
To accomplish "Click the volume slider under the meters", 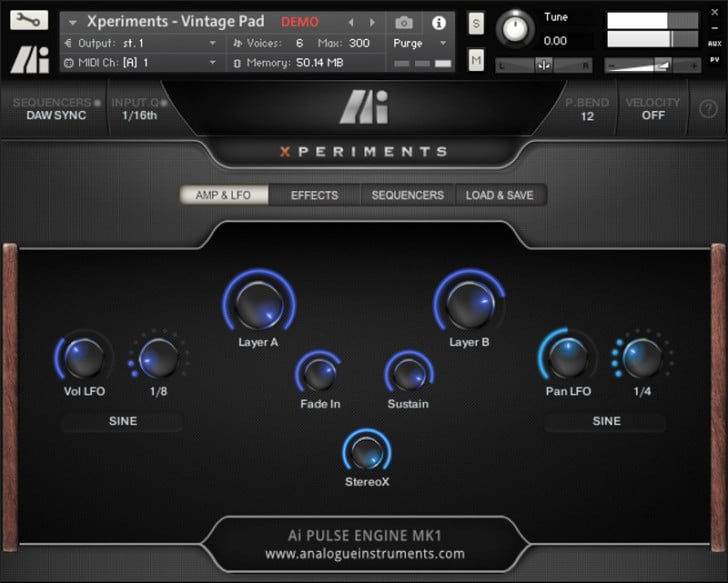I will tap(652, 66).
